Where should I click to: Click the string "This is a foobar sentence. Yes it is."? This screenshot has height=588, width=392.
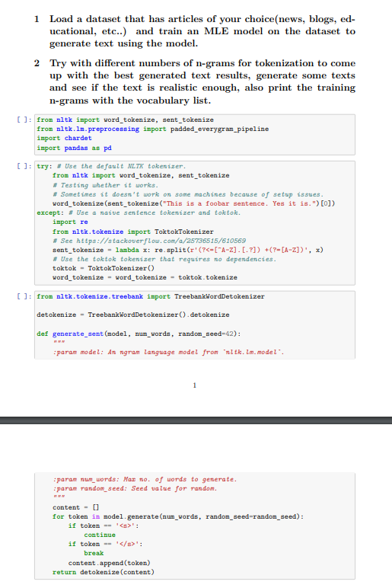click(x=241, y=203)
